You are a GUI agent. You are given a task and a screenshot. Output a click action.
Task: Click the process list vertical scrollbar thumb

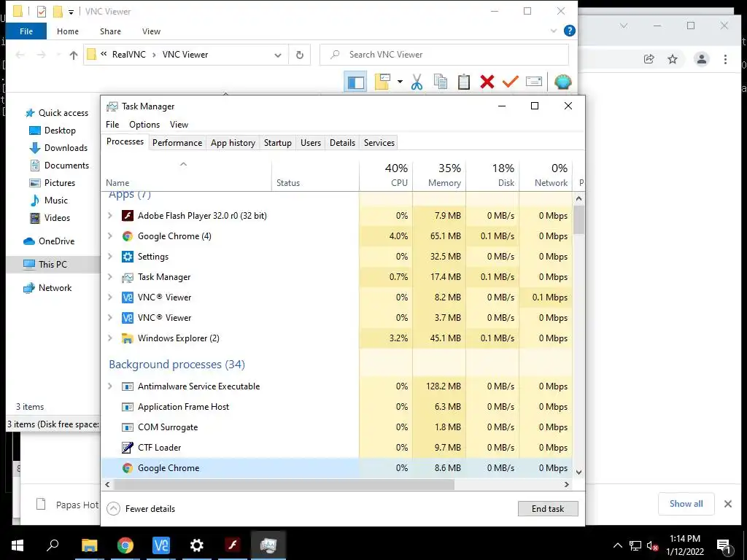[578, 219]
